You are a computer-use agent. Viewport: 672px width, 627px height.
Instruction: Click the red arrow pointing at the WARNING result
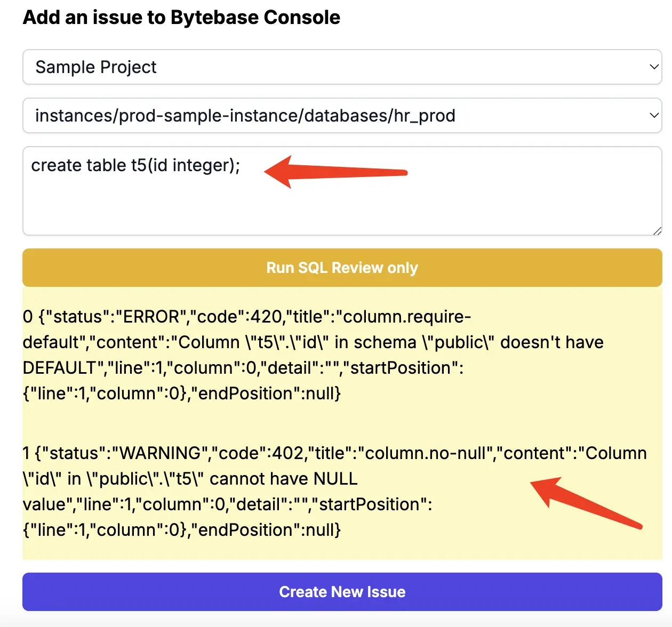click(586, 501)
